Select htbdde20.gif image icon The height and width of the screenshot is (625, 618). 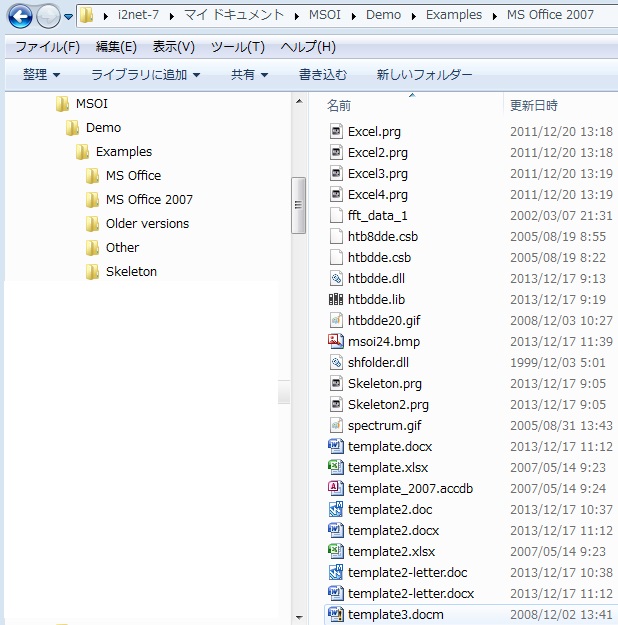click(x=336, y=320)
